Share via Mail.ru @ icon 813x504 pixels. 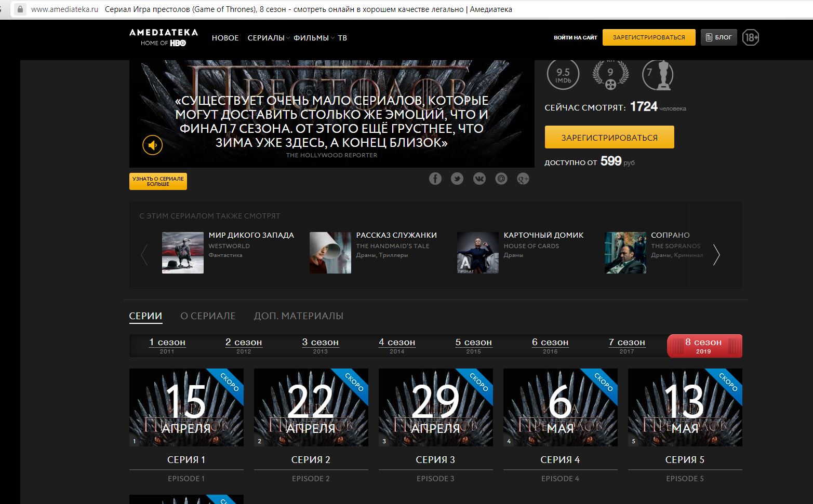click(x=501, y=179)
